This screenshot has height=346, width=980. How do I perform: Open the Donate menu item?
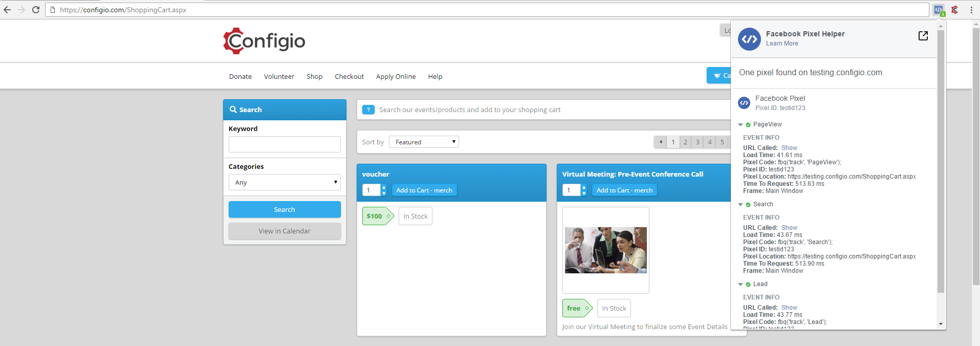[x=241, y=76]
